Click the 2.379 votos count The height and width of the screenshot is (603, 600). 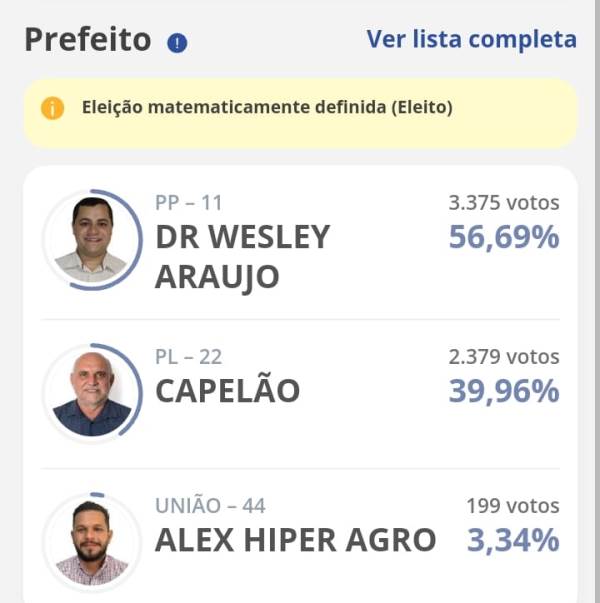click(503, 357)
